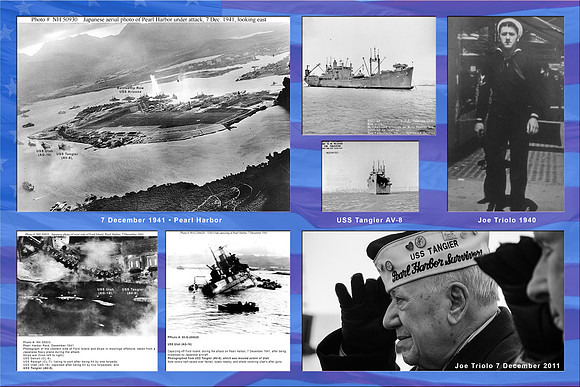Select the saluting veteran photo from 2011
The image size is (580, 387).
[433, 301]
